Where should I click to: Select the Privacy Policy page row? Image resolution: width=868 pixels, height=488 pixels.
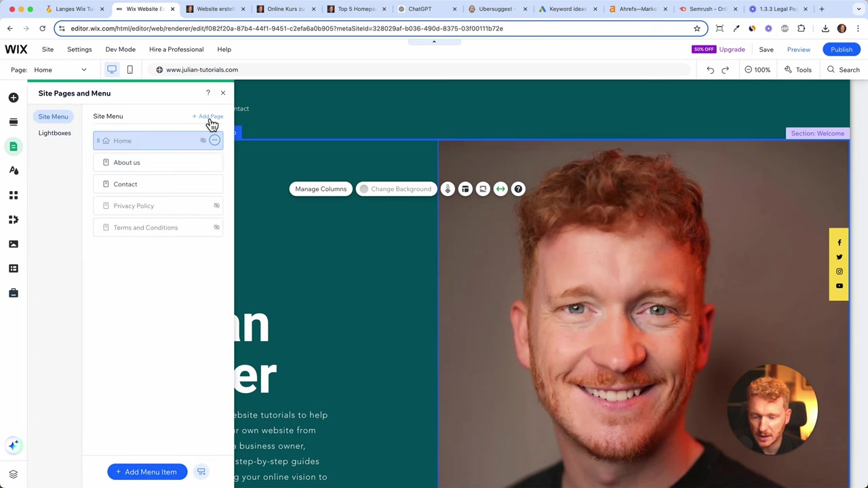tap(158, 206)
